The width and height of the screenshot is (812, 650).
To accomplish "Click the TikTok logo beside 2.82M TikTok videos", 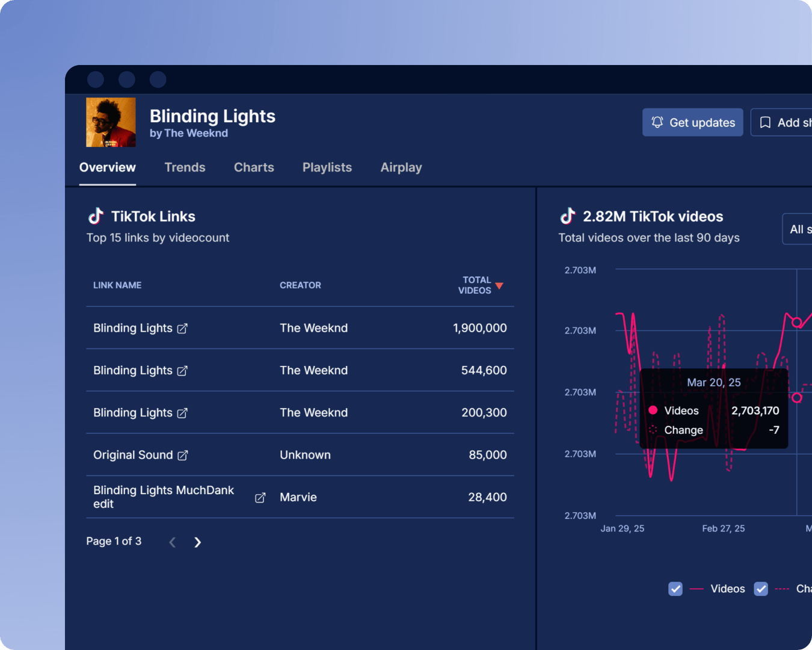I will (567, 216).
